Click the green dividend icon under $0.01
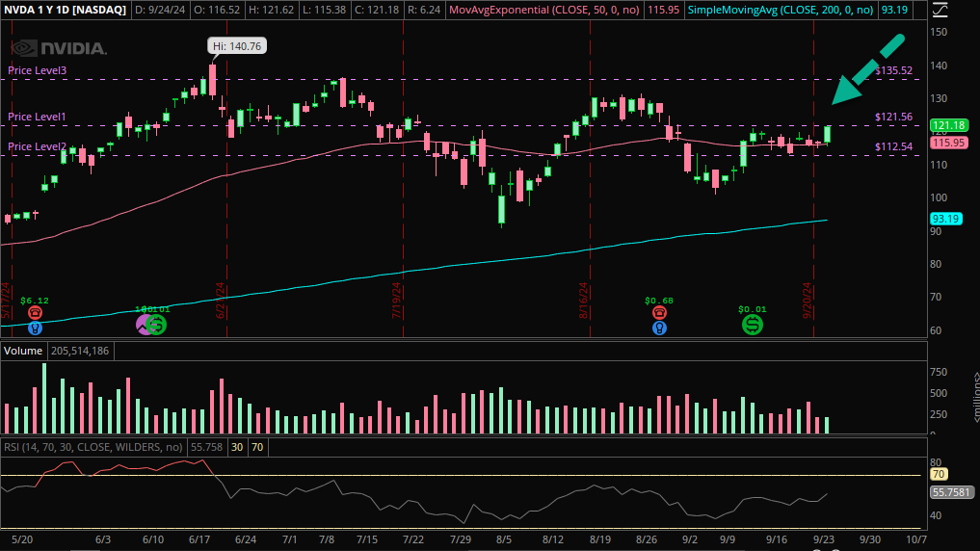 pos(753,325)
